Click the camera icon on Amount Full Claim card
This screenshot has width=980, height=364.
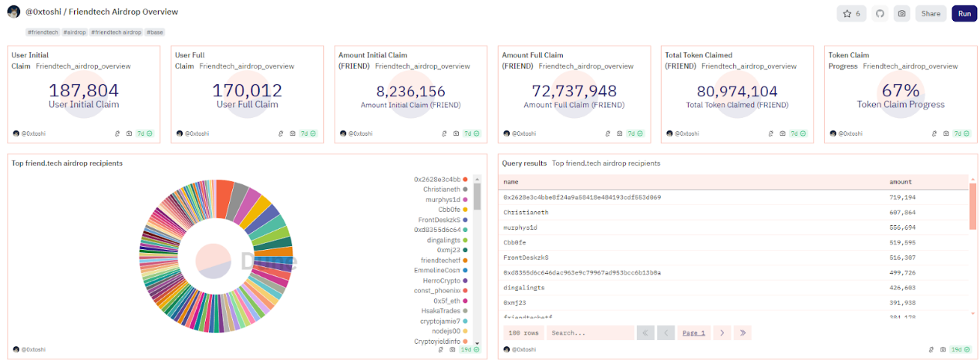pyautogui.click(x=618, y=133)
